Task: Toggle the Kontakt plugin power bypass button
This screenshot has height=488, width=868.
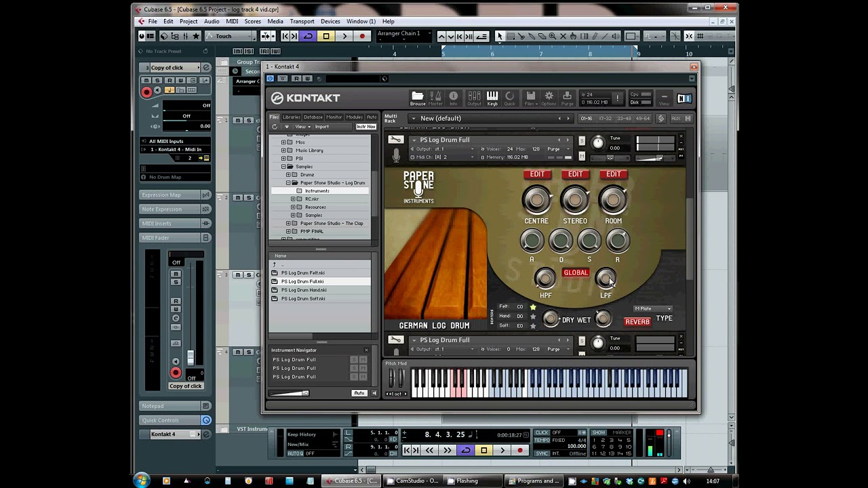Action: (x=270, y=79)
